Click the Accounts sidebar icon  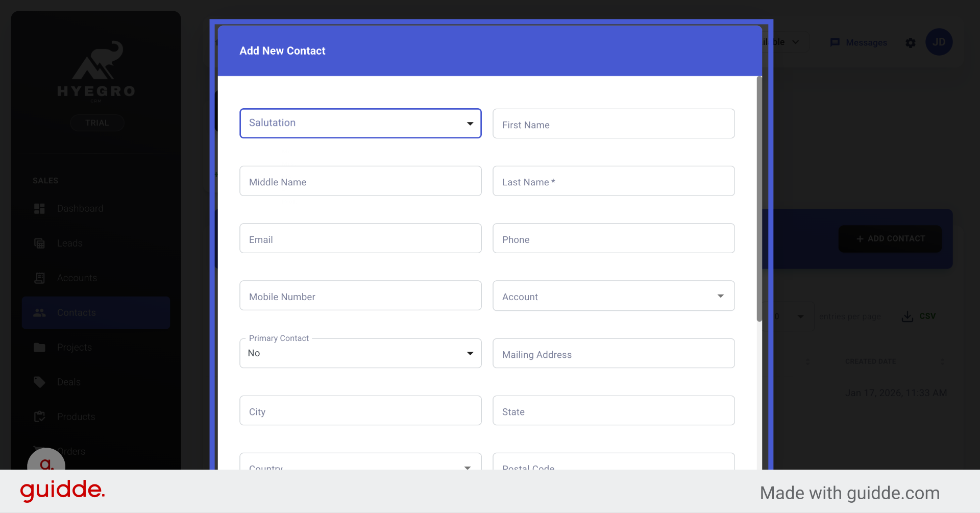(39, 278)
